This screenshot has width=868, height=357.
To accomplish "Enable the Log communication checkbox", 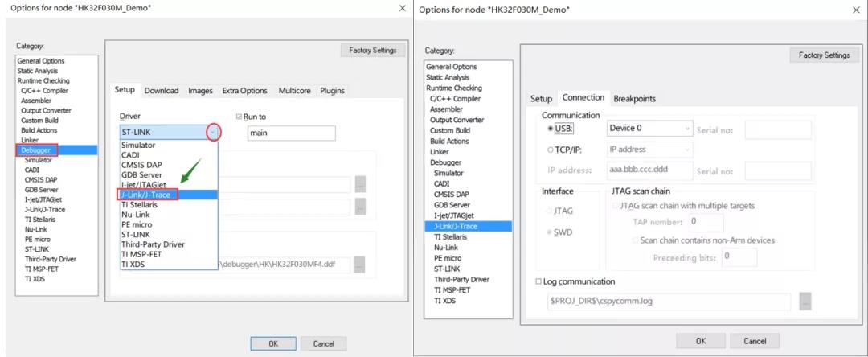I will (x=538, y=281).
